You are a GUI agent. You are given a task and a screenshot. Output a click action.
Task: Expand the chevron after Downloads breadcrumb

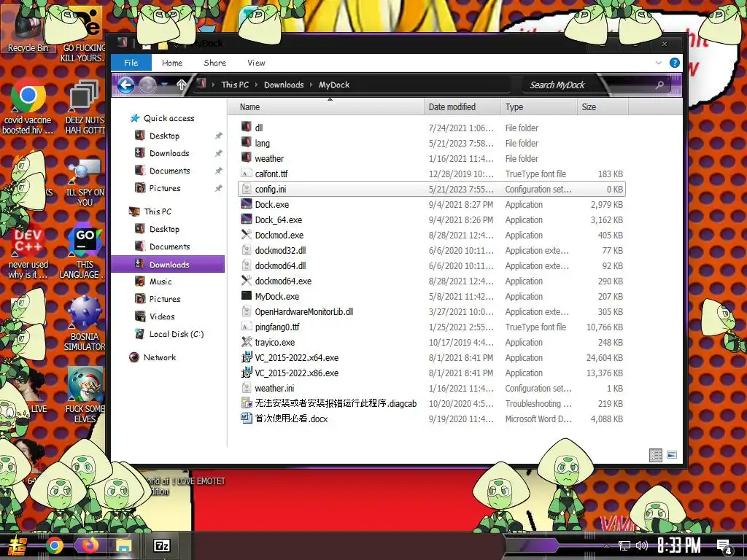click(x=311, y=85)
